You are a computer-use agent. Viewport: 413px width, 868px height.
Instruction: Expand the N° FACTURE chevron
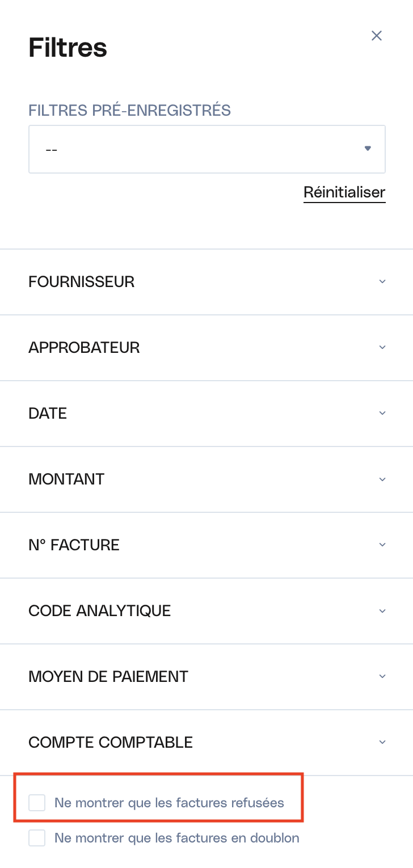[382, 545]
